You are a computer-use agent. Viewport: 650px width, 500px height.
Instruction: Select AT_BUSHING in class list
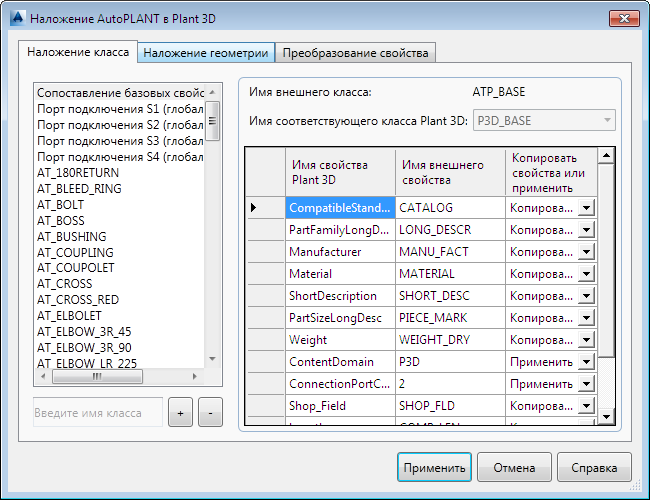tap(120, 236)
